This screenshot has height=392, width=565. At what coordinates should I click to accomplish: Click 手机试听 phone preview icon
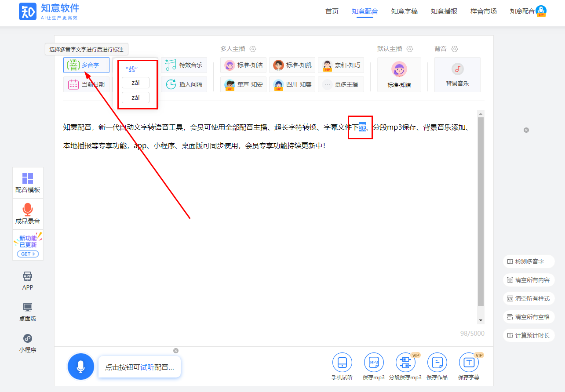342,363
